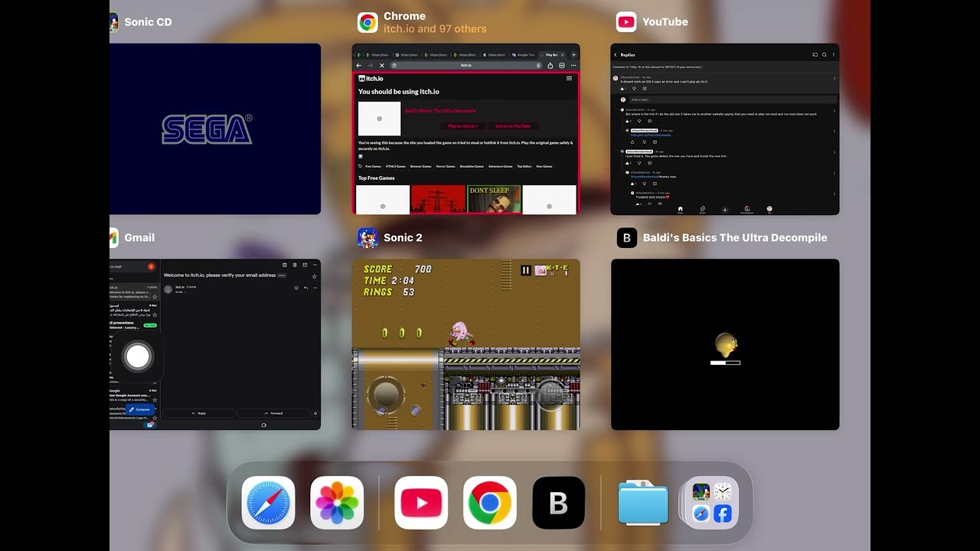Star the 'Welcome to itch.io' email

tap(314, 276)
